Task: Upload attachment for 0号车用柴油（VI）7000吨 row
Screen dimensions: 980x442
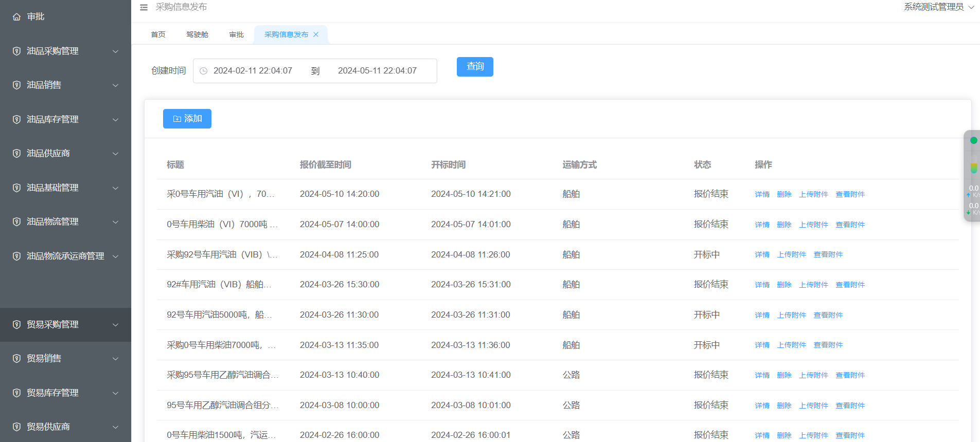Action: [x=814, y=225]
